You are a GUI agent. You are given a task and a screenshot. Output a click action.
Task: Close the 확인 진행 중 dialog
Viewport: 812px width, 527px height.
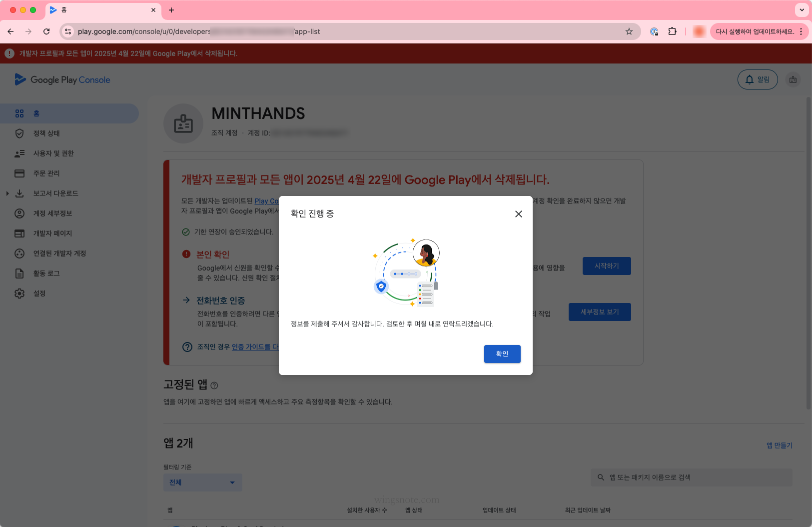(519, 214)
